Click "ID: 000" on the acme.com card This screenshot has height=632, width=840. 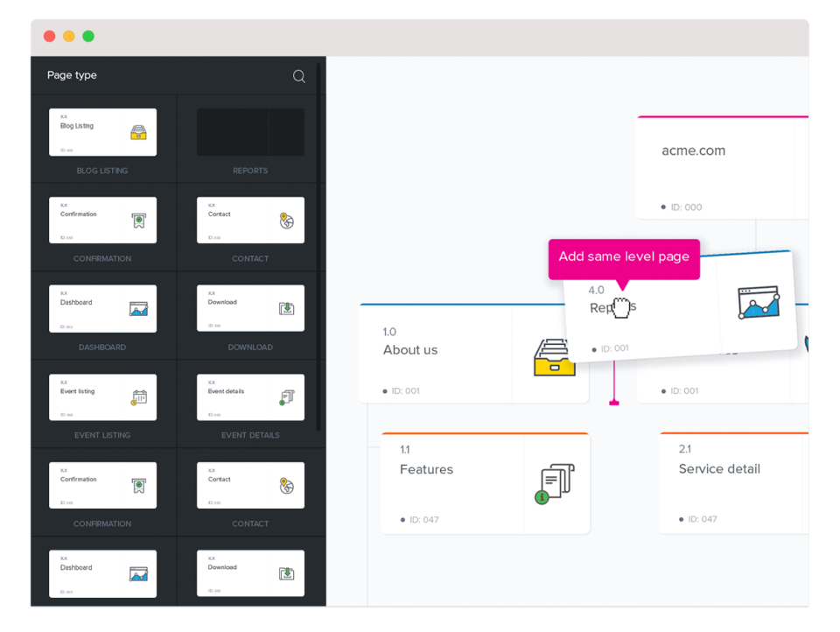click(x=686, y=207)
